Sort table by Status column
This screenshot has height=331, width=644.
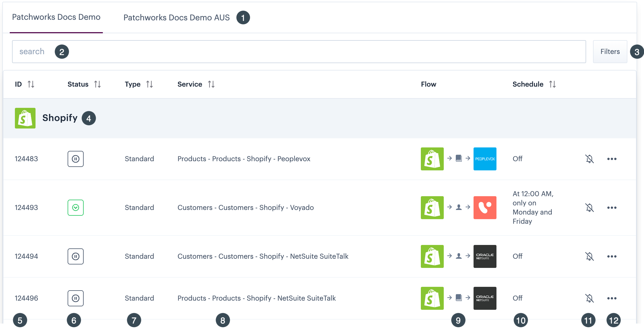[x=97, y=84]
